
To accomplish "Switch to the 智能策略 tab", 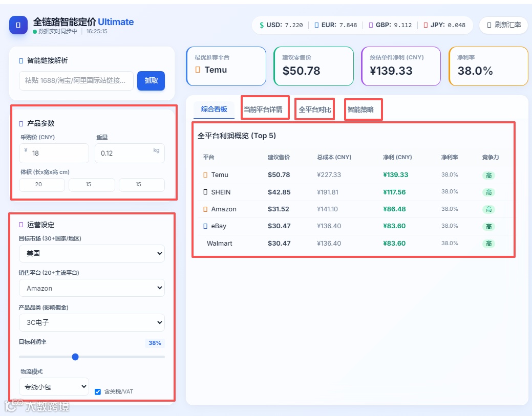I will [x=360, y=110].
